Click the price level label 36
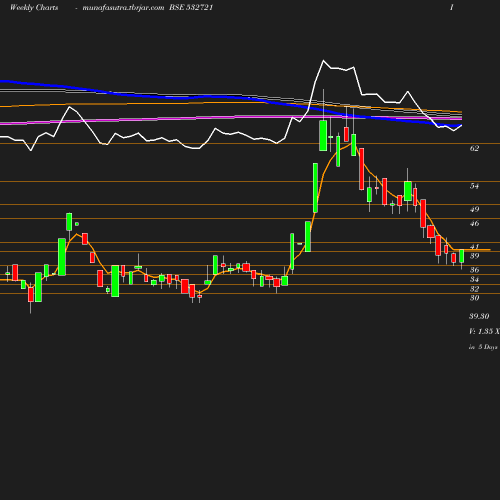This screenshot has width=500, height=500. pos(474,270)
